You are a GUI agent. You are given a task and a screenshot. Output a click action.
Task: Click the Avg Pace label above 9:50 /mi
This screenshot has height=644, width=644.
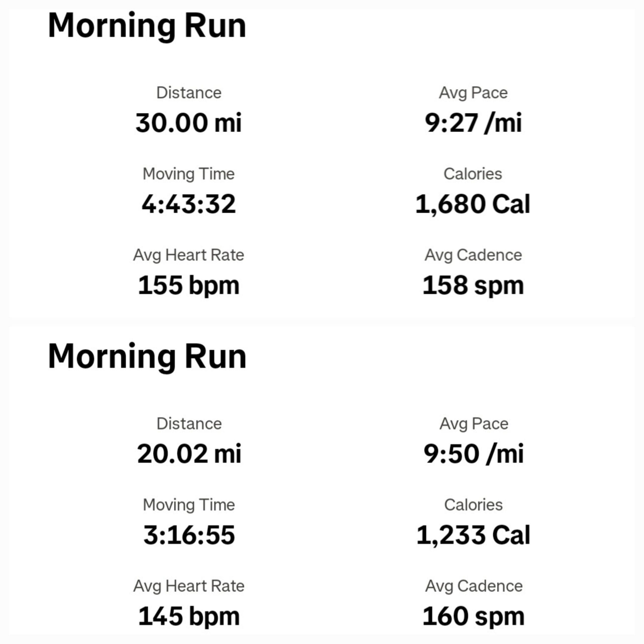click(x=474, y=424)
